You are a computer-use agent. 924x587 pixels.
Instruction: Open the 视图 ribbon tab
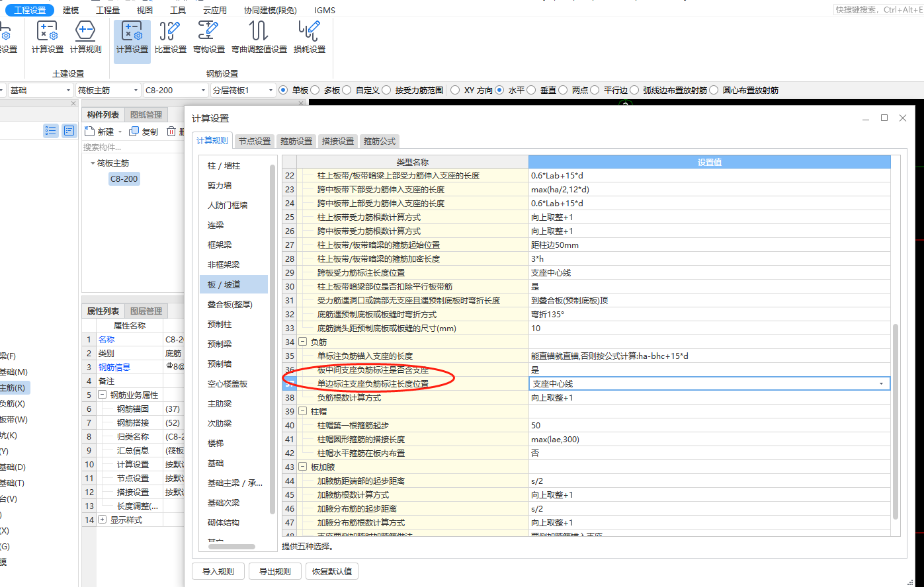click(x=145, y=10)
